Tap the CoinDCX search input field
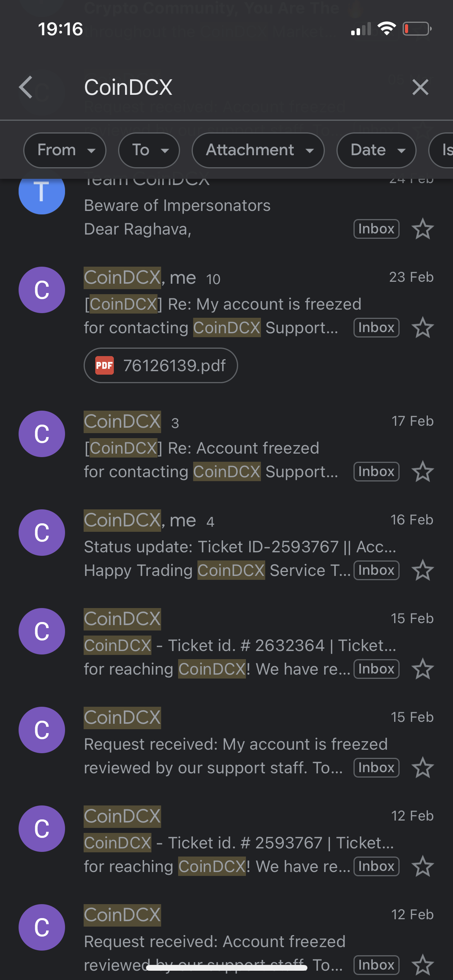 [x=232, y=87]
